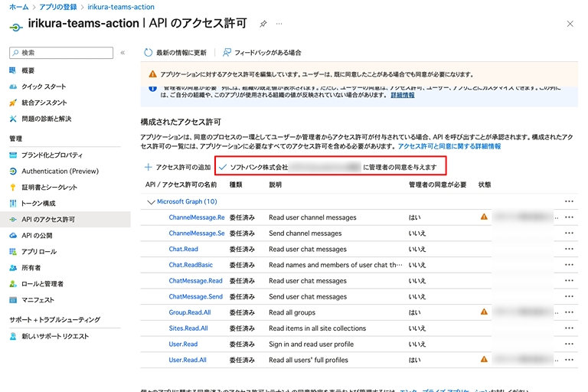Open ChatMessage.Read permission link
588x392 pixels.
click(x=195, y=280)
